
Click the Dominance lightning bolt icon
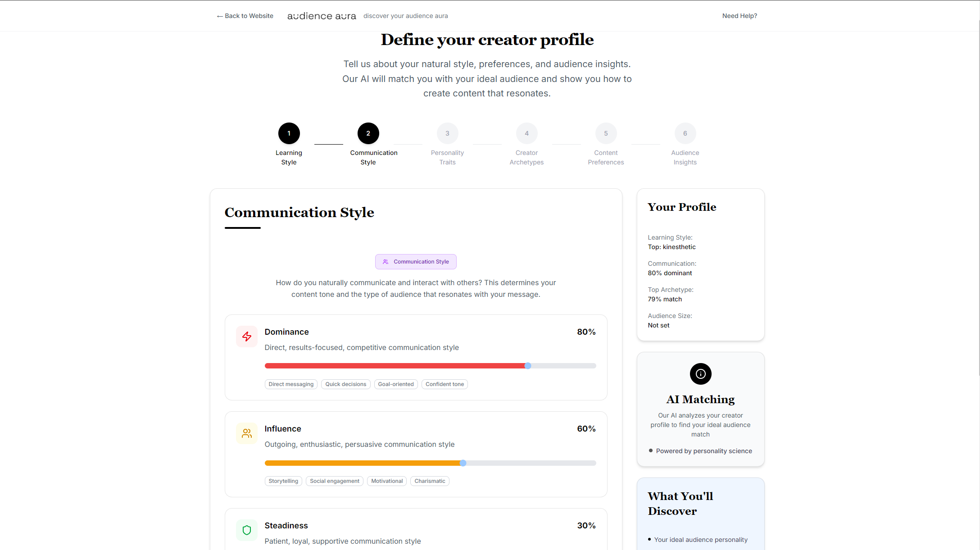[x=247, y=336]
